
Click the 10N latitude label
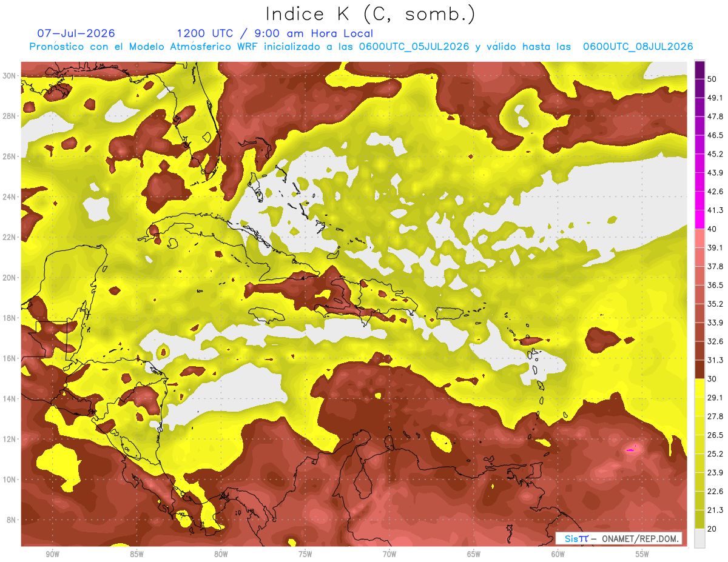(x=10, y=480)
